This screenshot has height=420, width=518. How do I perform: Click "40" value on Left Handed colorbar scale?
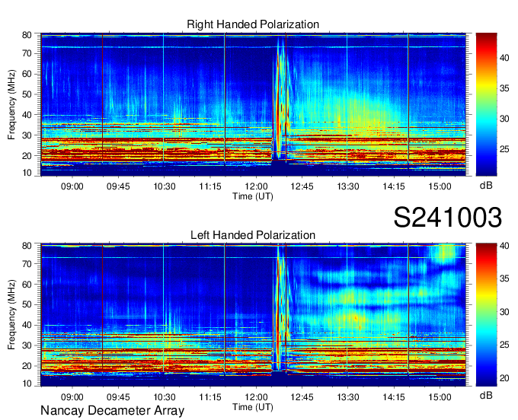pyautogui.click(x=504, y=246)
